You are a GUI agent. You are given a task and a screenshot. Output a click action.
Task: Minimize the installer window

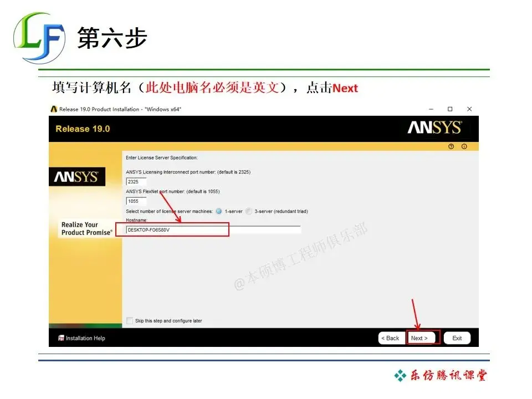pyautogui.click(x=431, y=109)
